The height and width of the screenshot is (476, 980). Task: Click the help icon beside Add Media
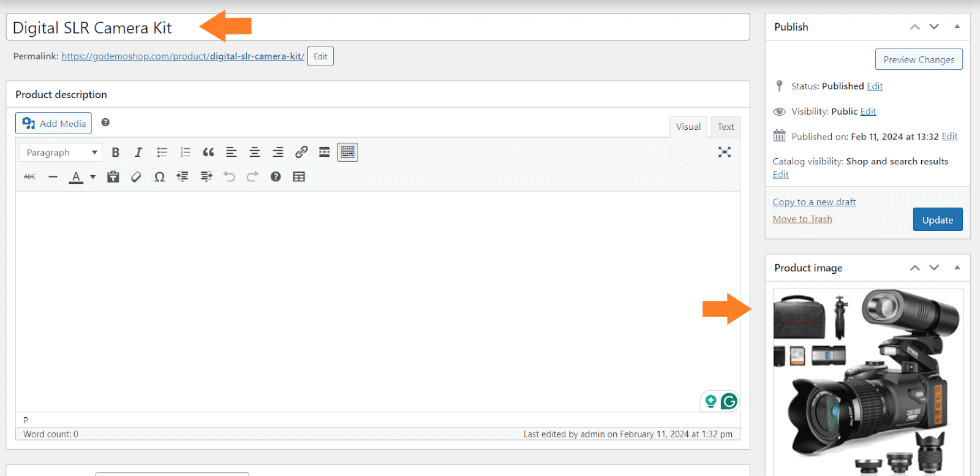(105, 123)
